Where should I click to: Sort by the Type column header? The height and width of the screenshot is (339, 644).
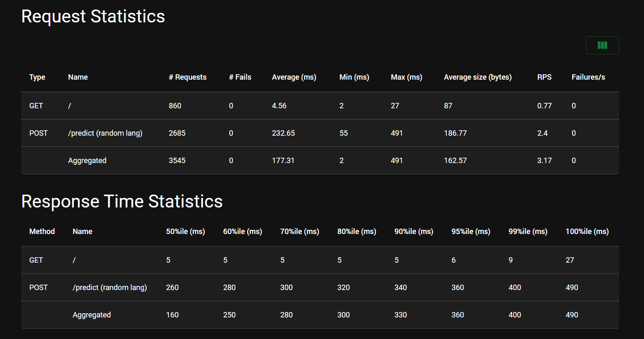click(x=37, y=77)
